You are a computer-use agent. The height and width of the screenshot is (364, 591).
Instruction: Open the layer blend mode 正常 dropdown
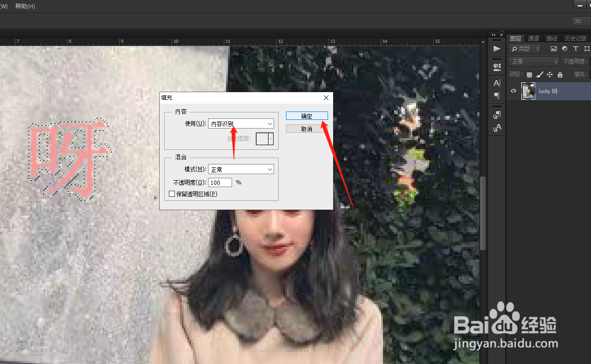pos(534,61)
